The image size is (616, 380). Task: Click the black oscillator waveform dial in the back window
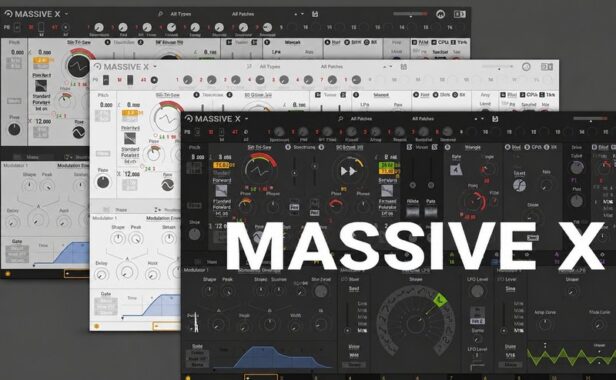coord(79,66)
